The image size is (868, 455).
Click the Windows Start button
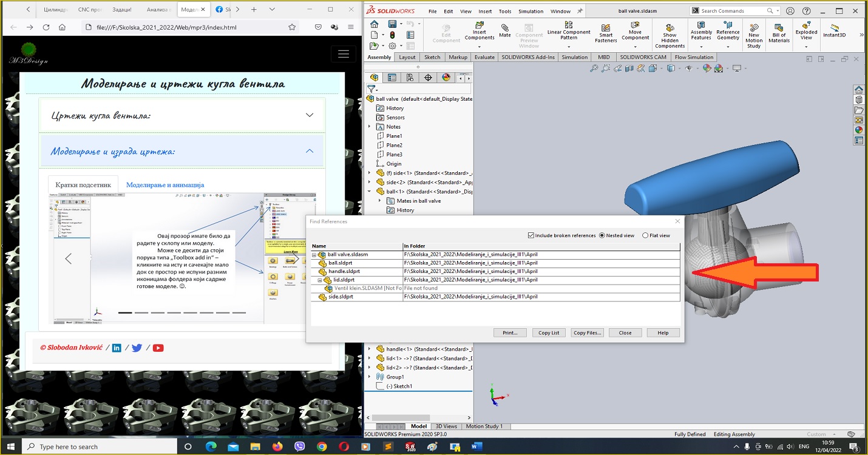point(11,447)
